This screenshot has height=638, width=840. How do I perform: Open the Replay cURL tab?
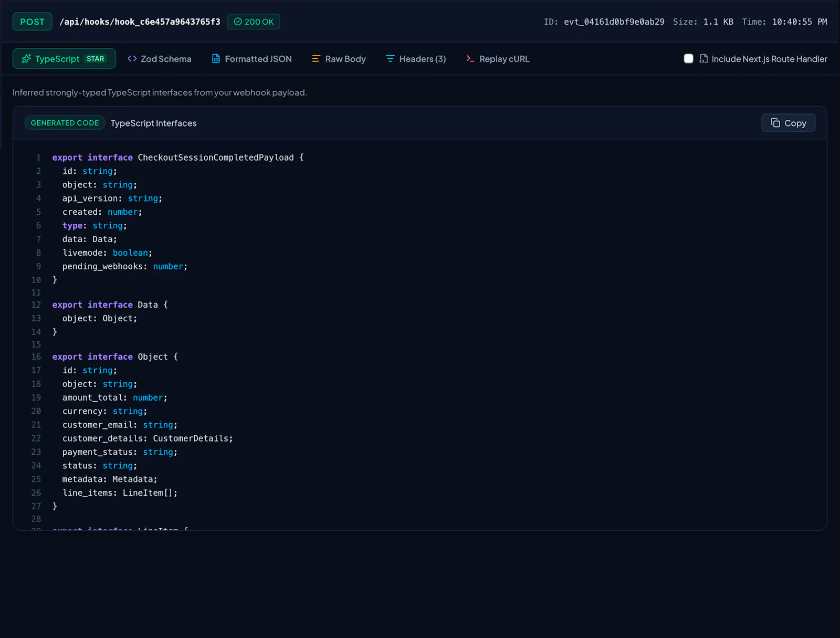pyautogui.click(x=498, y=59)
